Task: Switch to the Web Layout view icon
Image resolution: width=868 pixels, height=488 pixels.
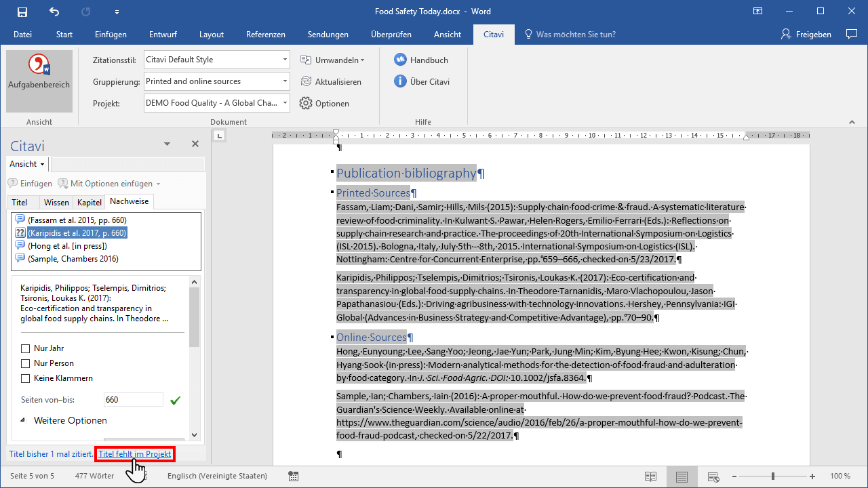Action: 713,476
